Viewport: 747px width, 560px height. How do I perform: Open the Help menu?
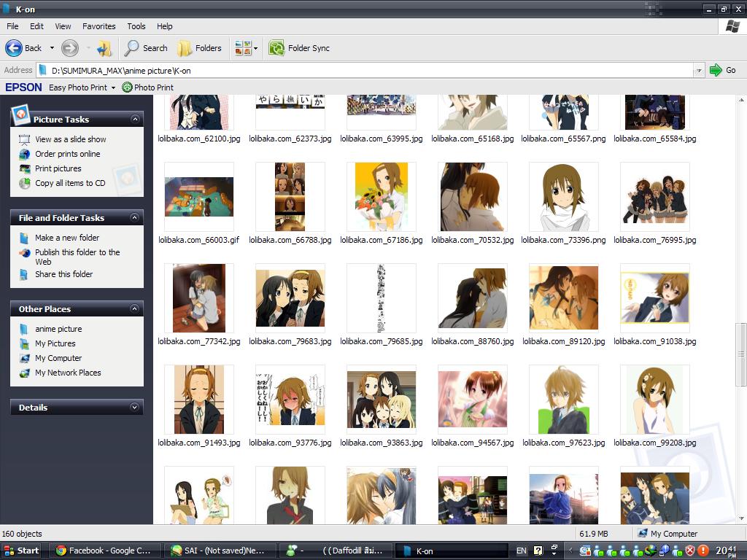[x=165, y=26]
